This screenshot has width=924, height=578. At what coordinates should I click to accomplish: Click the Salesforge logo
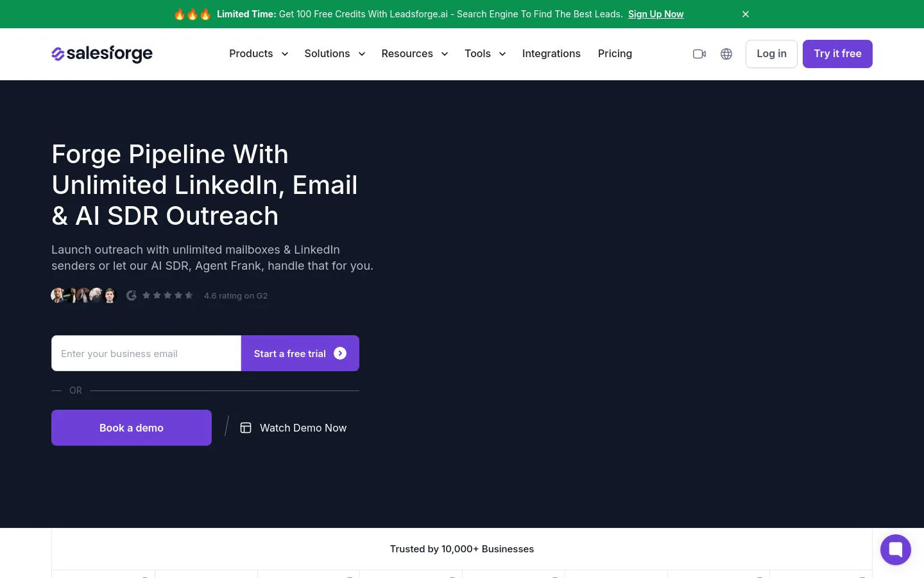pyautogui.click(x=102, y=54)
